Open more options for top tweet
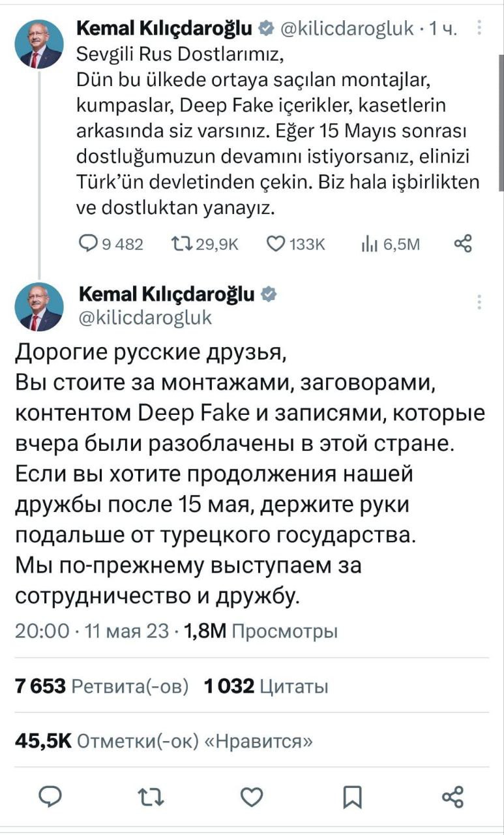Viewport: 504px width, 835px height. [x=481, y=27]
